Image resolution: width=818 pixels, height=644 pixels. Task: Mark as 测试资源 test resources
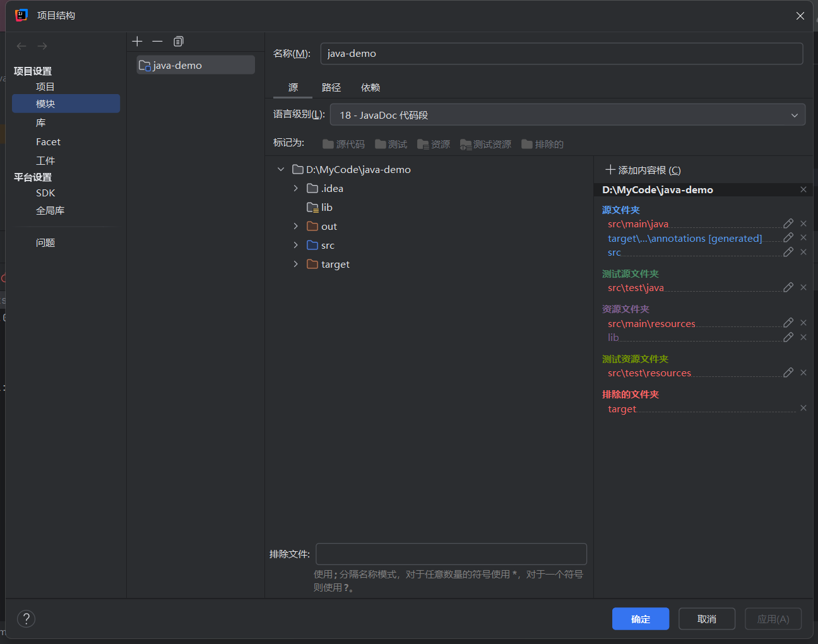(x=485, y=145)
